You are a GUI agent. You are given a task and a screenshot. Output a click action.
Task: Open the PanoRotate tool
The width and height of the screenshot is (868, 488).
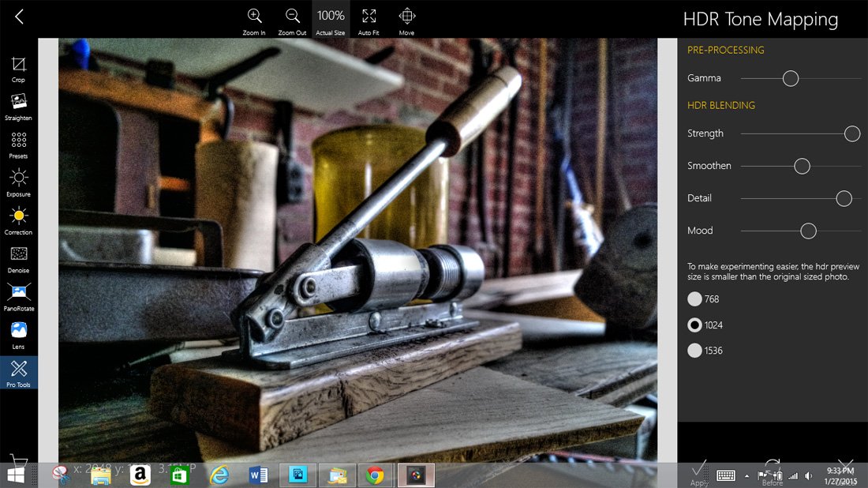(x=18, y=298)
